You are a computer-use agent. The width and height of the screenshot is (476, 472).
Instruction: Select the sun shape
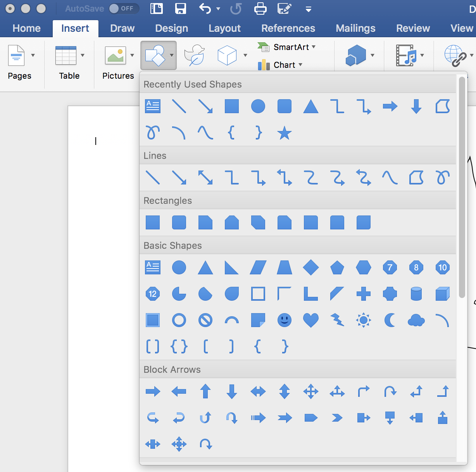point(364,320)
